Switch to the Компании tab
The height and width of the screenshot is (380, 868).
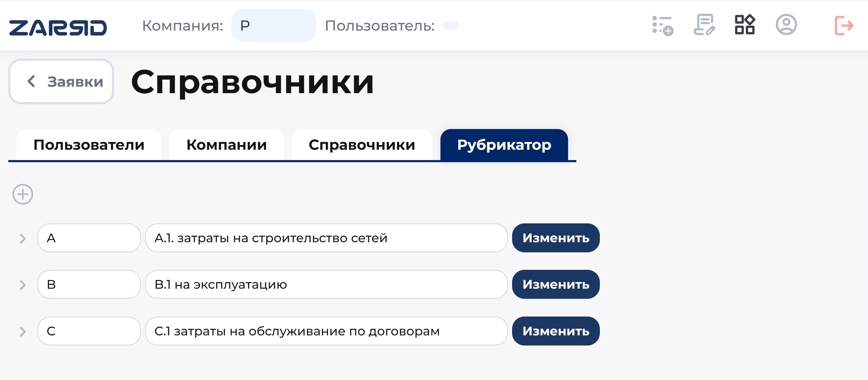coord(226,145)
